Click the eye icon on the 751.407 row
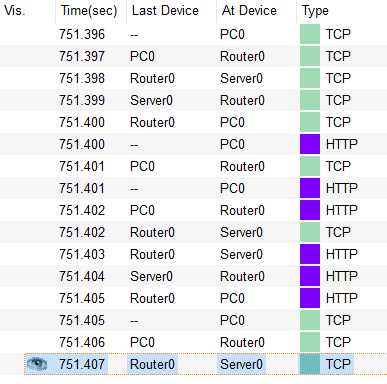Viewport: 387px width, 384px height. [x=37, y=364]
